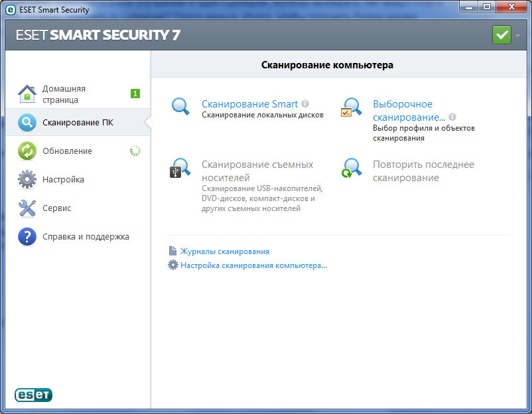
Task: Start Сканирование Smart of local disks
Action: (x=249, y=104)
